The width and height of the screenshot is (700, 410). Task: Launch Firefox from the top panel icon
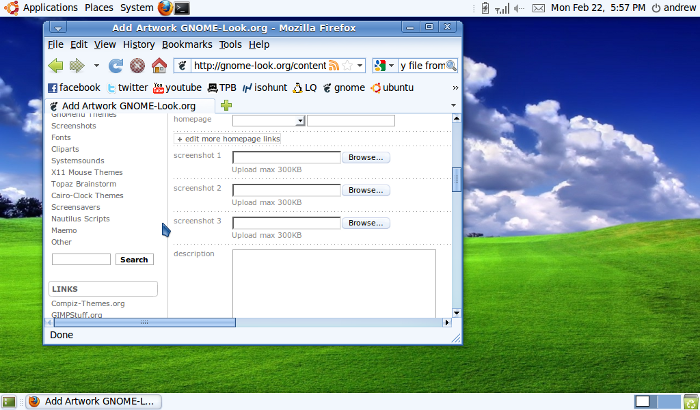click(x=165, y=8)
